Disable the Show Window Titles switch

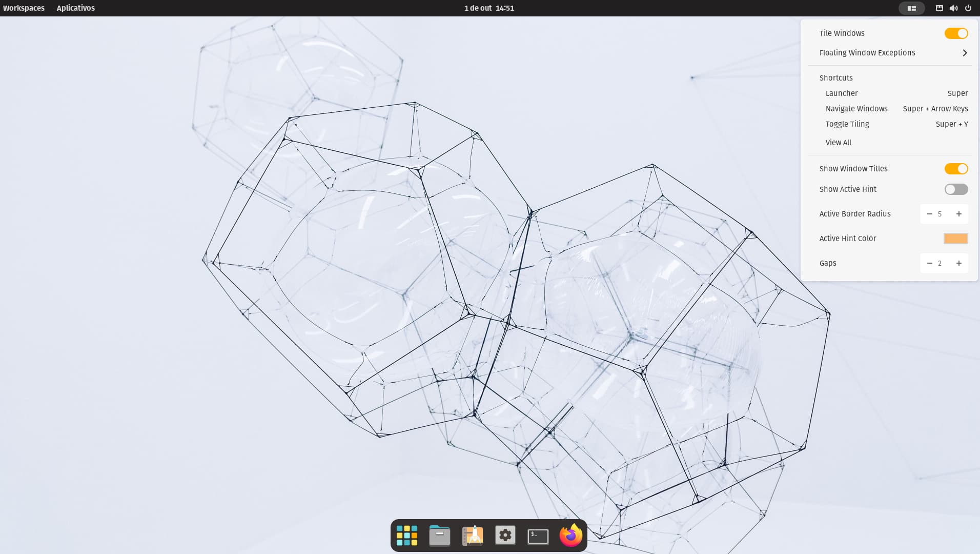tap(956, 169)
